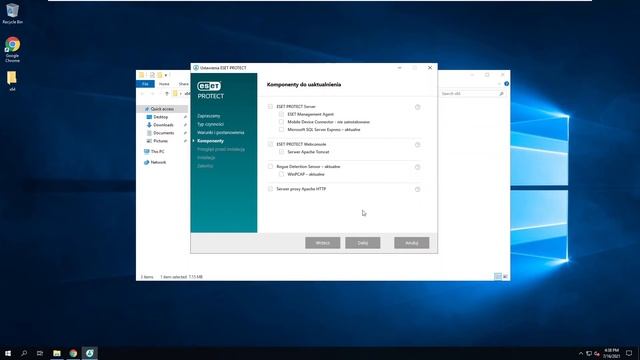640x360 pixels.
Task: Open info icon for ESET PROTECT Webconsole
Action: click(x=417, y=145)
